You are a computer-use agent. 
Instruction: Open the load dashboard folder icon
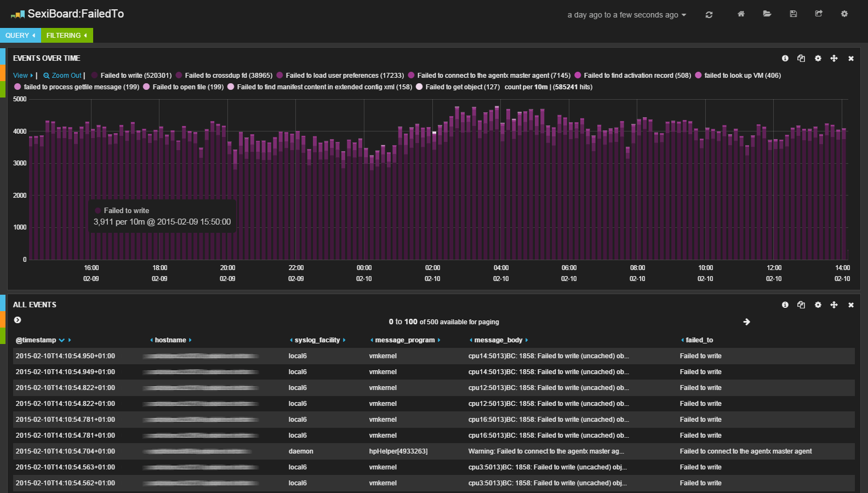[767, 14]
